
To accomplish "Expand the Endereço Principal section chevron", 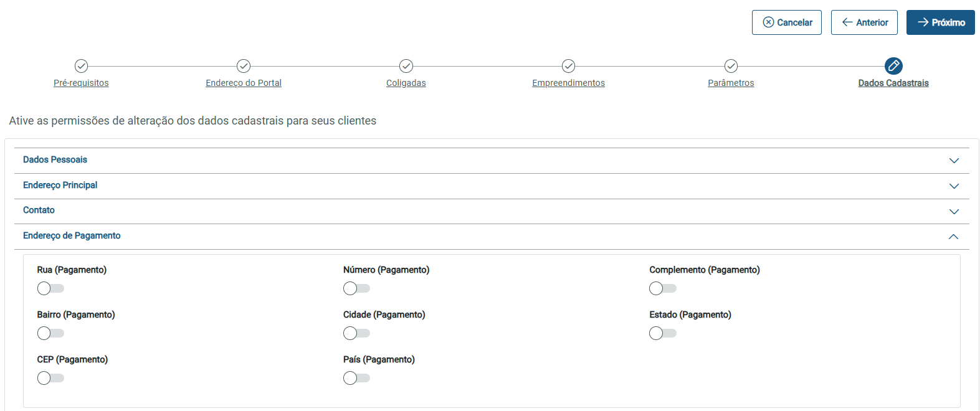I will (x=953, y=186).
